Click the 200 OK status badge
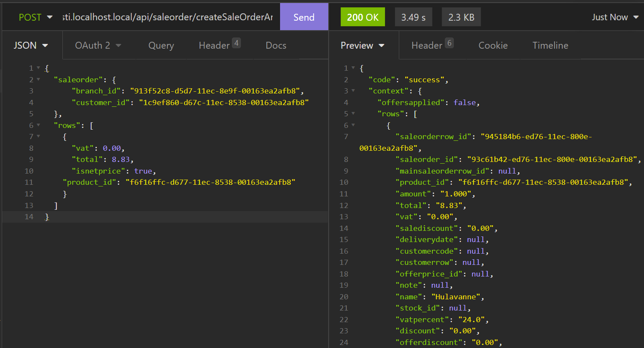Screen dimensions: 644x348 [x=363, y=17]
